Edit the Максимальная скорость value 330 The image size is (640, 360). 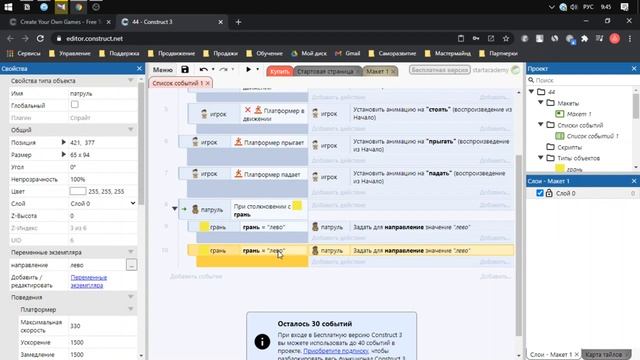pos(103,326)
